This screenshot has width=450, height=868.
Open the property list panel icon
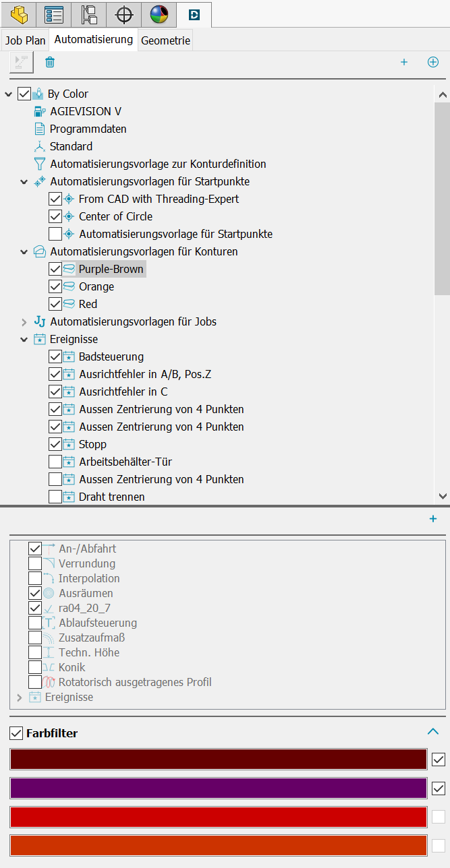coord(54,13)
